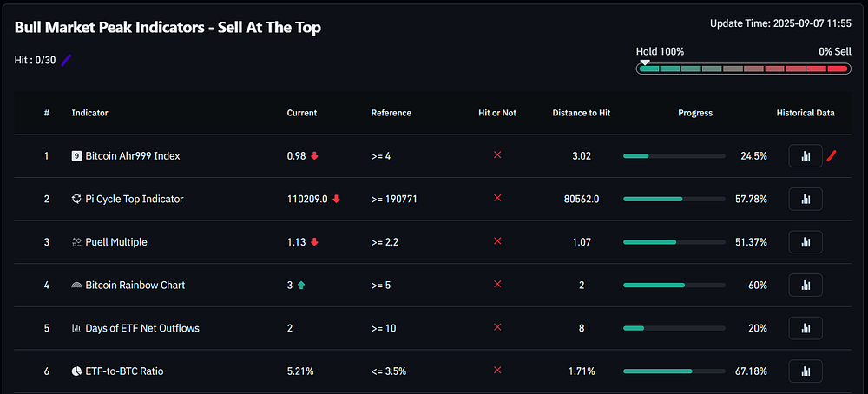The width and height of the screenshot is (868, 394).
Task: Click the Hold/Sell gauge bar
Action: pos(744,69)
